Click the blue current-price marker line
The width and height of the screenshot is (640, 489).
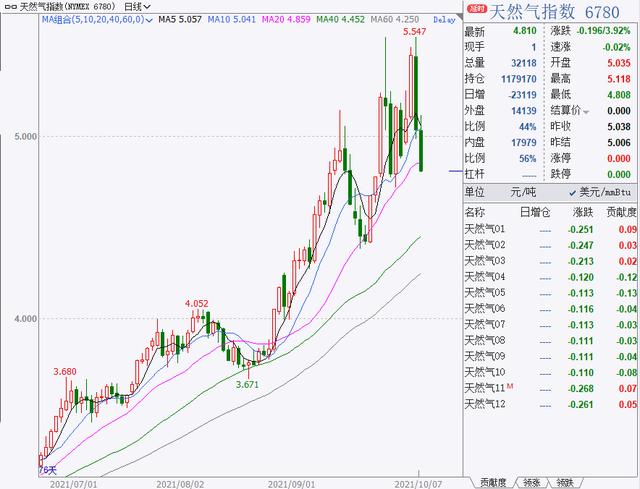pos(456,171)
